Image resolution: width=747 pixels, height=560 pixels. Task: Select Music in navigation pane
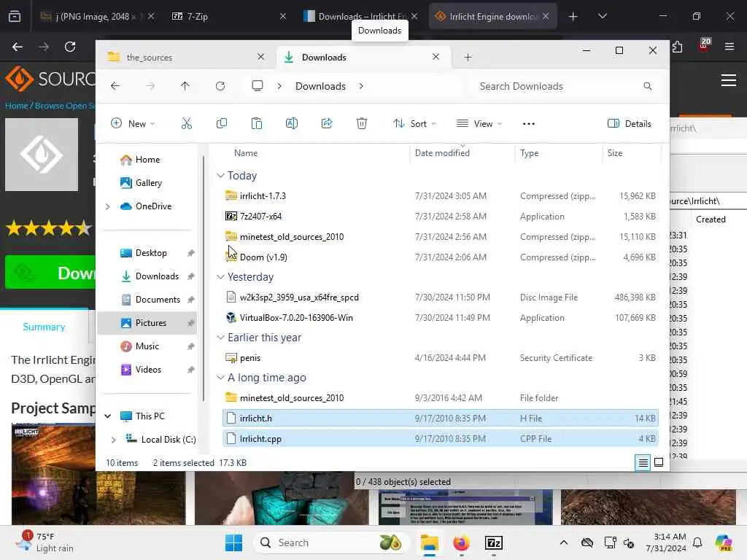pos(147,346)
